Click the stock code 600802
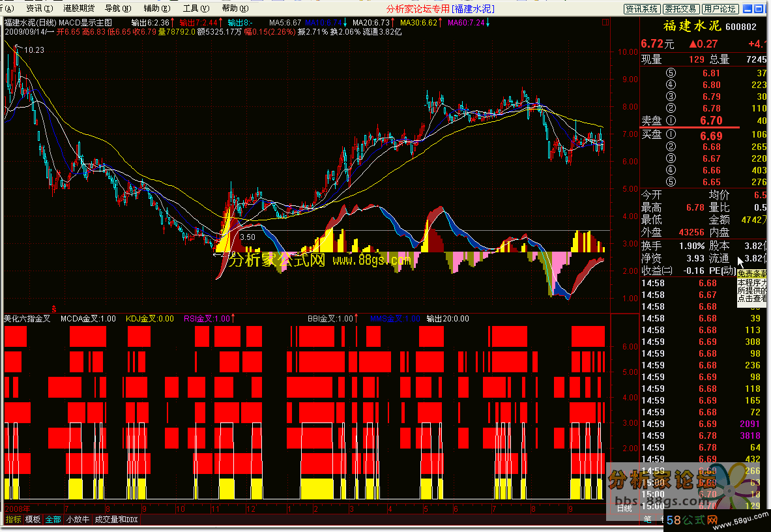Screen dimensions: 771x532 (x=741, y=27)
